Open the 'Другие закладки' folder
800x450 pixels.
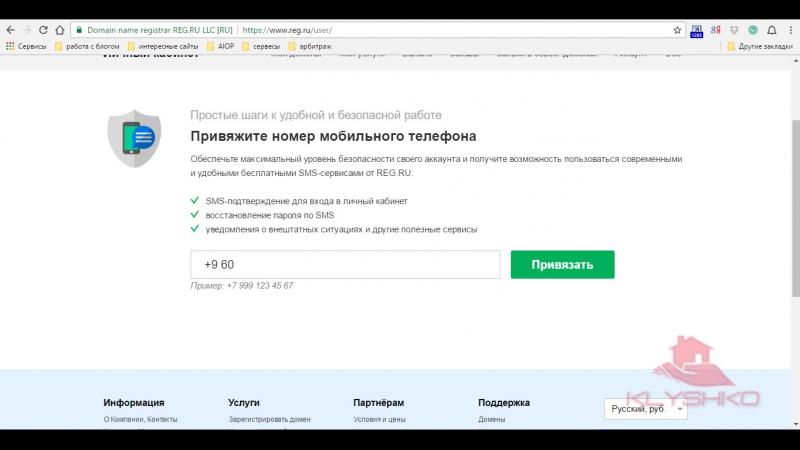(760, 46)
